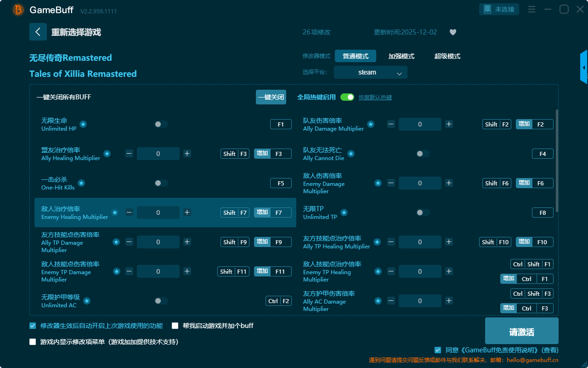Image resolution: width=588 pixels, height=368 pixels.
Task: Select 超级模式 mode tab
Action: pyautogui.click(x=447, y=56)
